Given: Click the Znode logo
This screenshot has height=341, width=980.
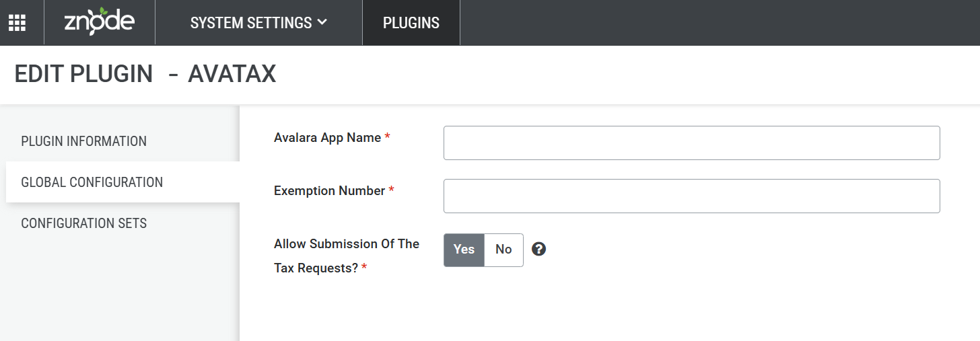Looking at the screenshot, I should coord(100,22).
